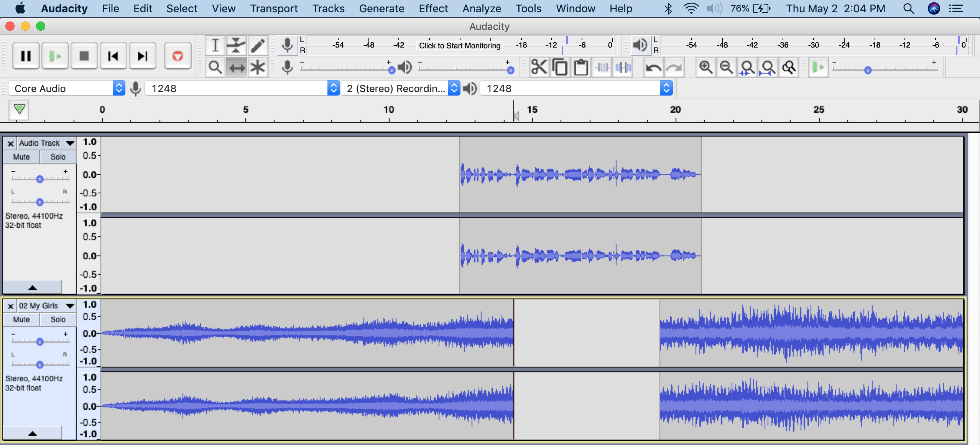Click the Redo button
The height and width of the screenshot is (445, 980).
click(674, 67)
